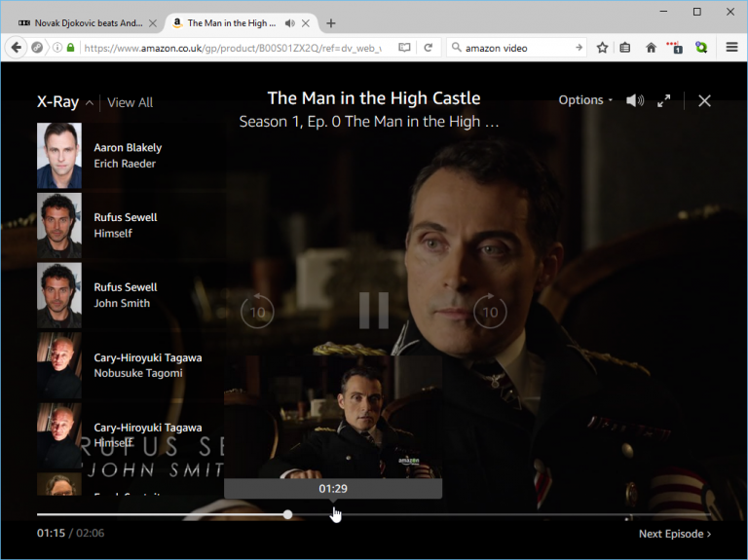Open Aaron Blakely actor photo

tap(59, 156)
